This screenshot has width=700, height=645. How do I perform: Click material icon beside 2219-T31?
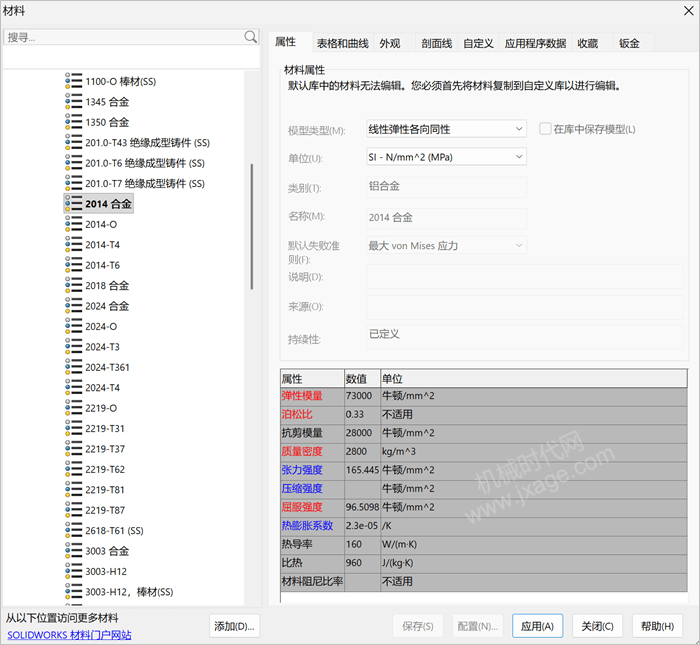click(74, 429)
